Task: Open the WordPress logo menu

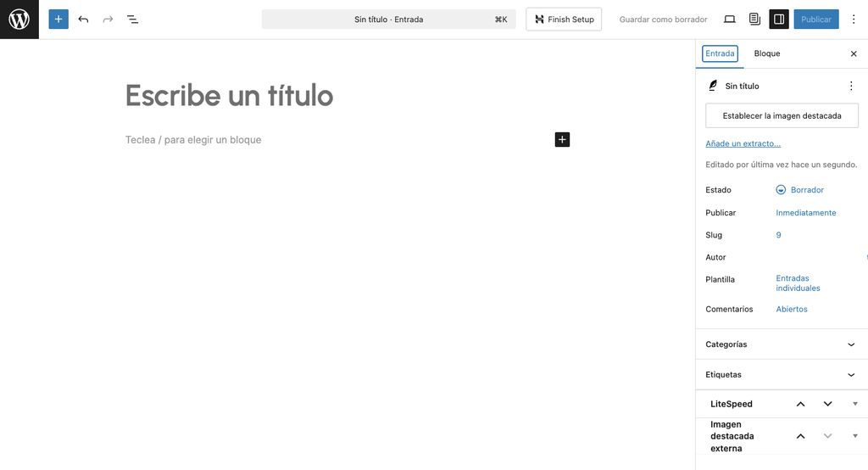Action: (19, 20)
